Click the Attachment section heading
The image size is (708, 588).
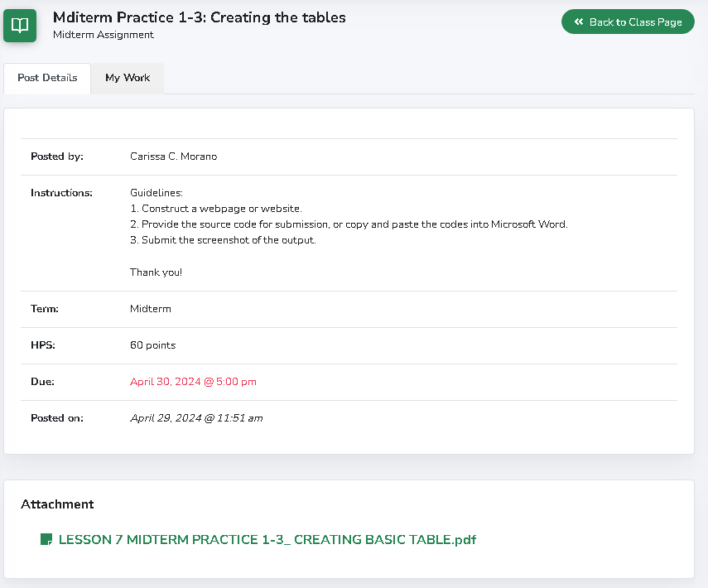(x=57, y=504)
